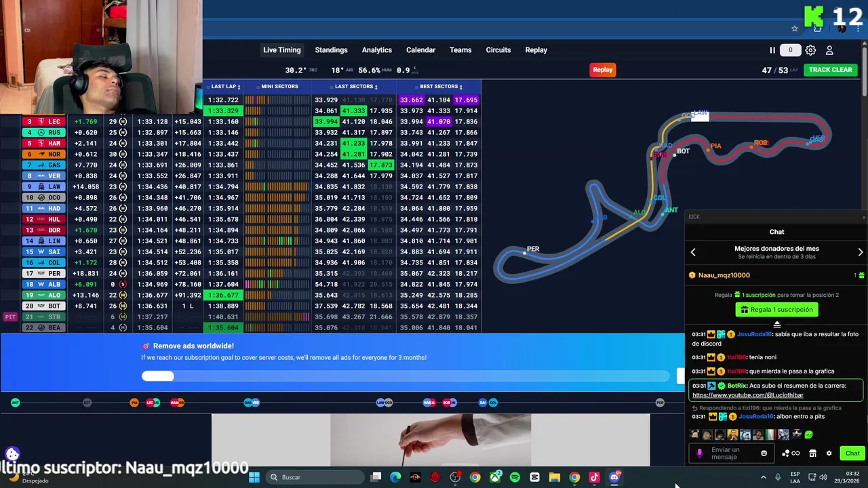Click the top donor Naau_mqz10000
Image resolution: width=868 pixels, height=488 pixels.
pyautogui.click(x=724, y=275)
